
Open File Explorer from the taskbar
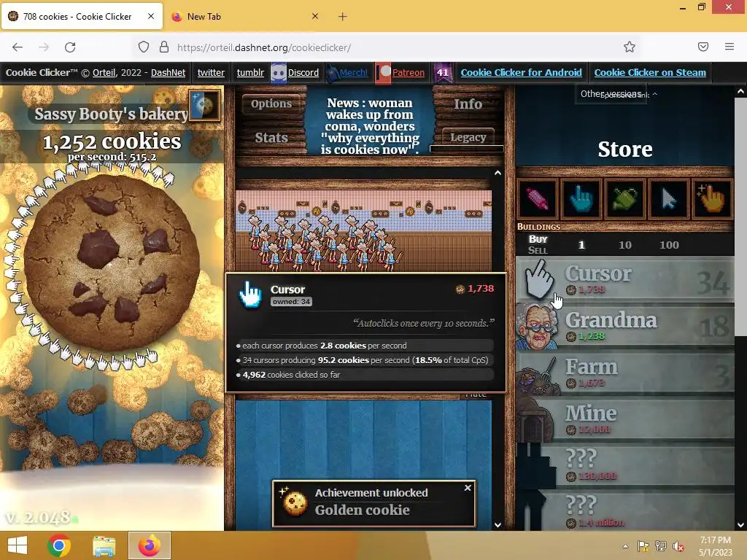pos(104,545)
